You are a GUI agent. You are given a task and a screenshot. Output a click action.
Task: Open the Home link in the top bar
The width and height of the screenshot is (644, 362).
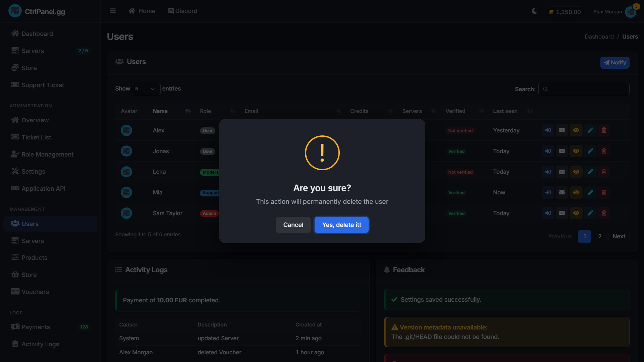142,11
